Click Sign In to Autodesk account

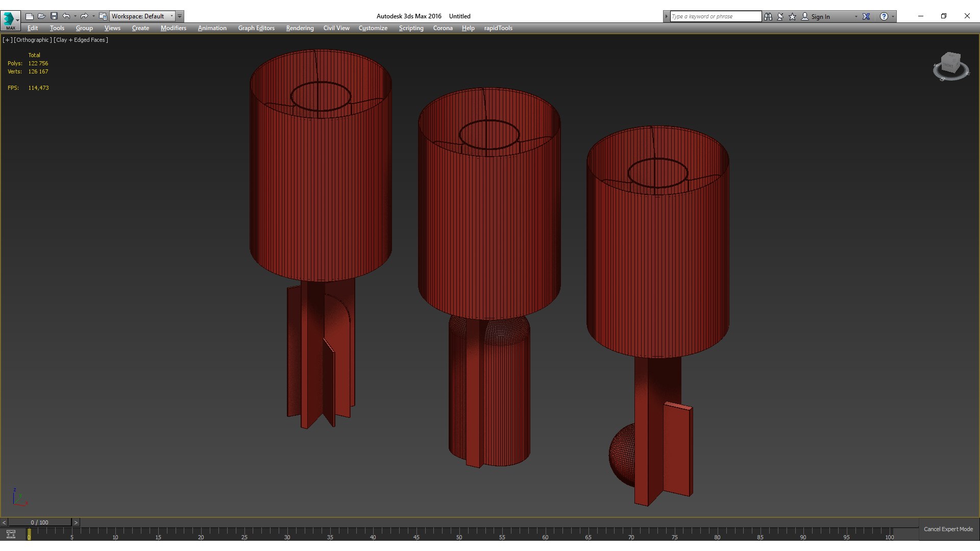coord(820,16)
